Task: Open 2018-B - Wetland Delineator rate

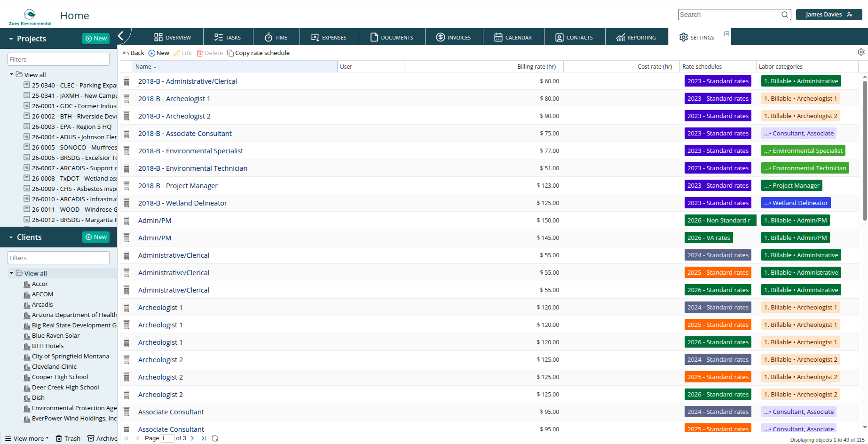Action: pyautogui.click(x=182, y=203)
